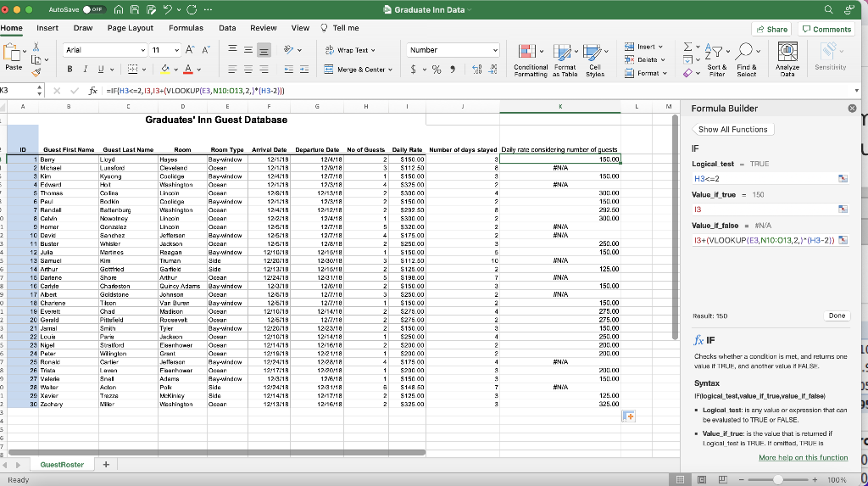
Task: Toggle italic formatting
Action: 86,70
